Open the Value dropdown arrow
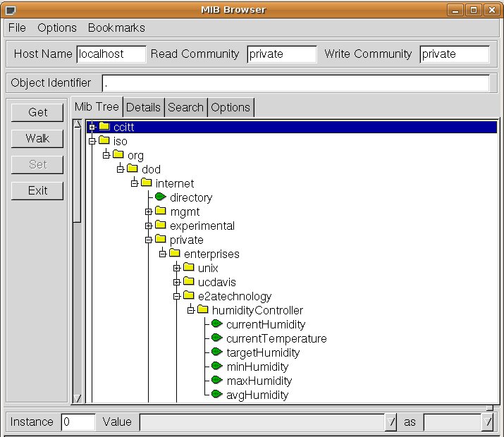Image resolution: width=504 pixels, height=437 pixels. [391, 422]
